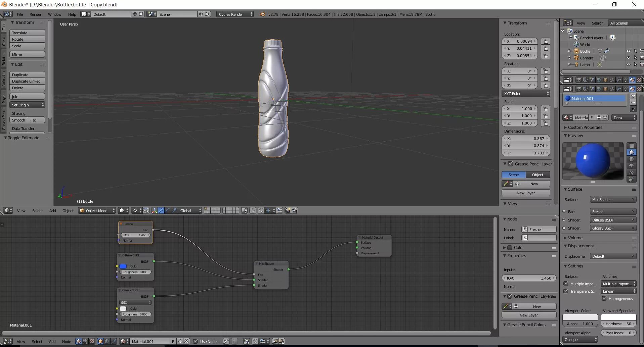This screenshot has height=347, width=644.
Task: Click the Duplicate Linked button
Action: pos(27,81)
